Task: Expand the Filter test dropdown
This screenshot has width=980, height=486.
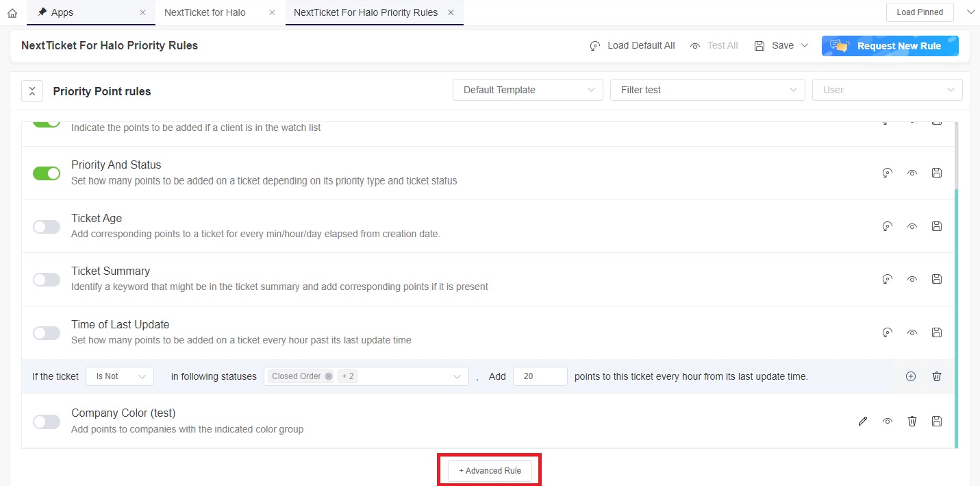Action: (707, 90)
